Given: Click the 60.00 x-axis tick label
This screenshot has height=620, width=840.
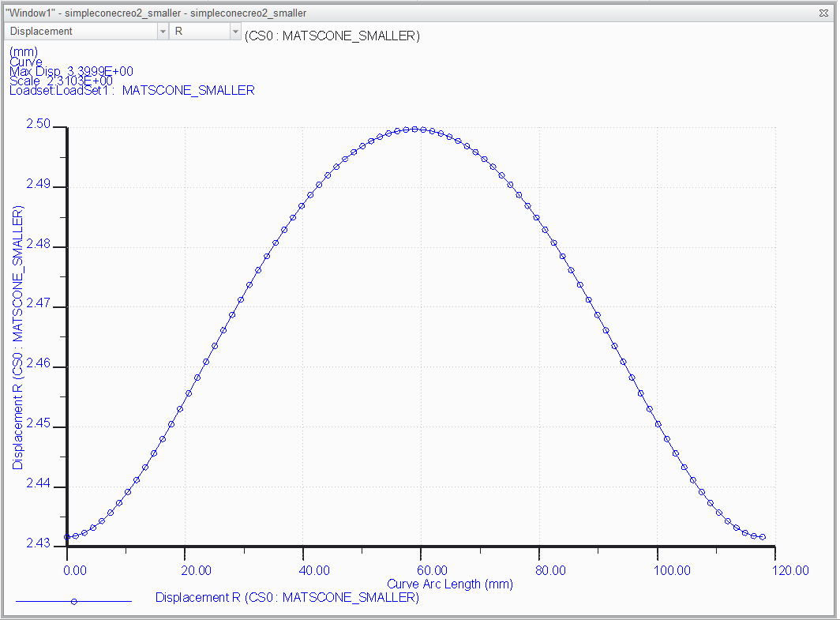Looking at the screenshot, I should [433, 571].
